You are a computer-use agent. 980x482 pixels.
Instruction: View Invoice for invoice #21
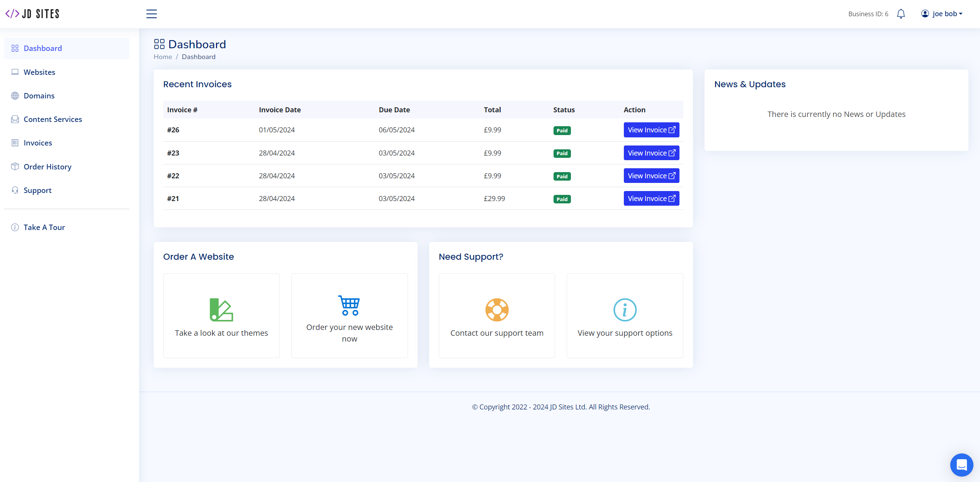coord(651,199)
